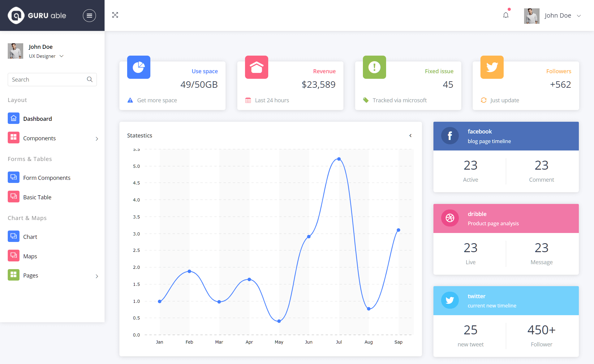
Task: Select the Twitter icon on Followers card
Action: (492, 67)
